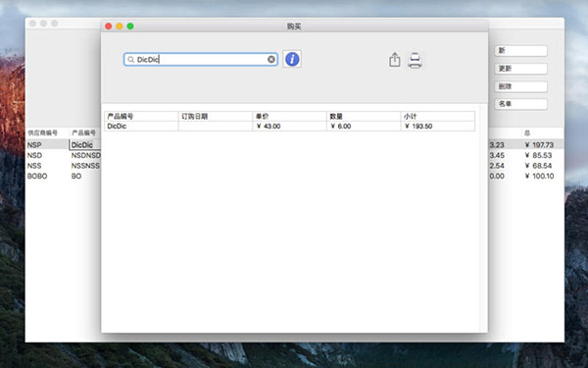Viewport: 588px width, 368px height.
Task: Clear the DicDic search field text
Action: pos(271,59)
